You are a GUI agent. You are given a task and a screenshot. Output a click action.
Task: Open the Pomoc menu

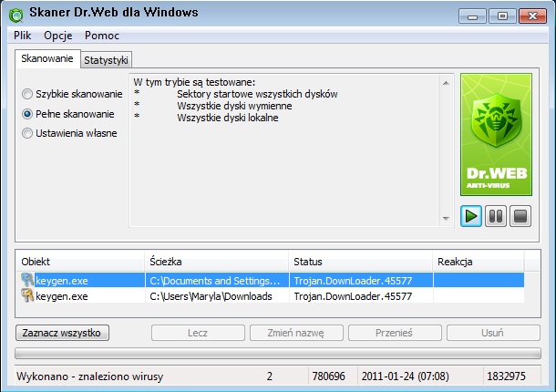(x=102, y=36)
